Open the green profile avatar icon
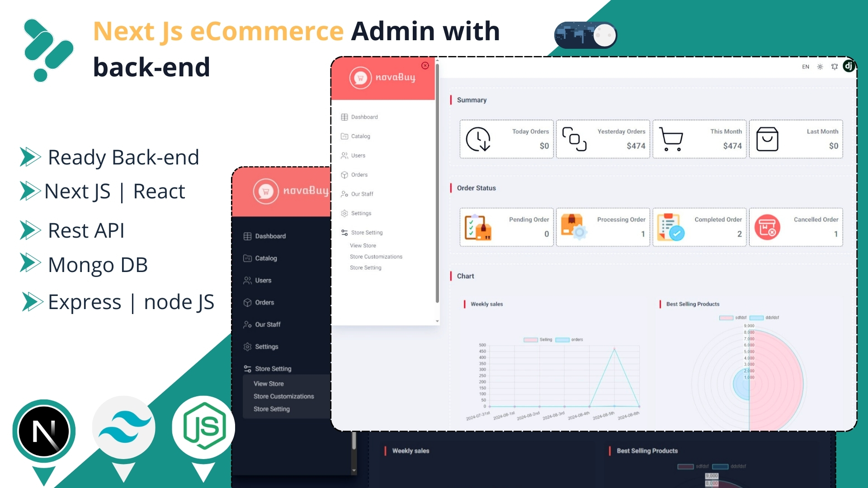The image size is (868, 488). tap(849, 66)
